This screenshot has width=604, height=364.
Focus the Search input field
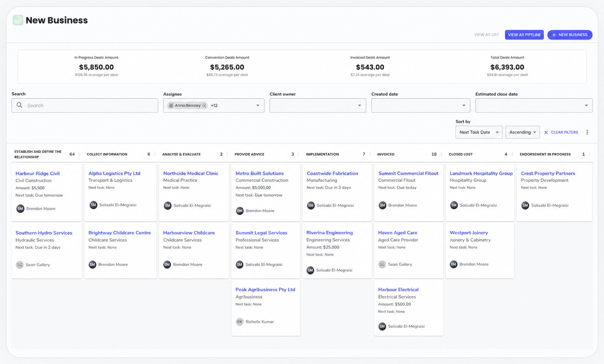85,105
